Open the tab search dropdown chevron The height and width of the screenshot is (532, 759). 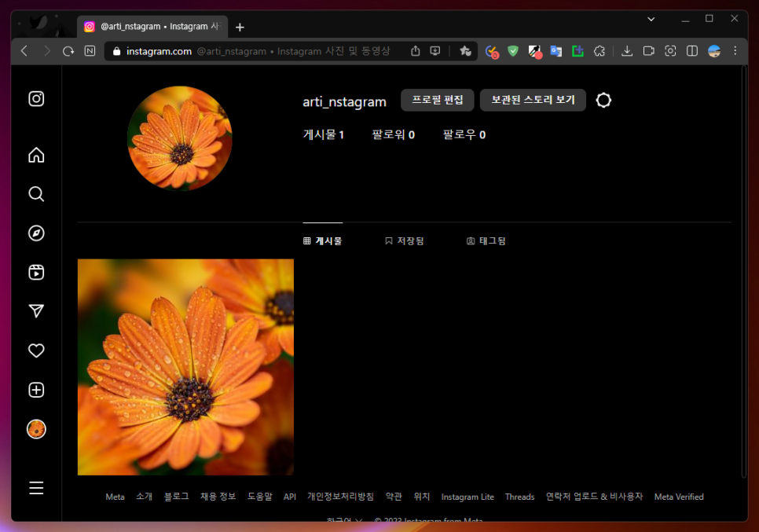point(651,20)
